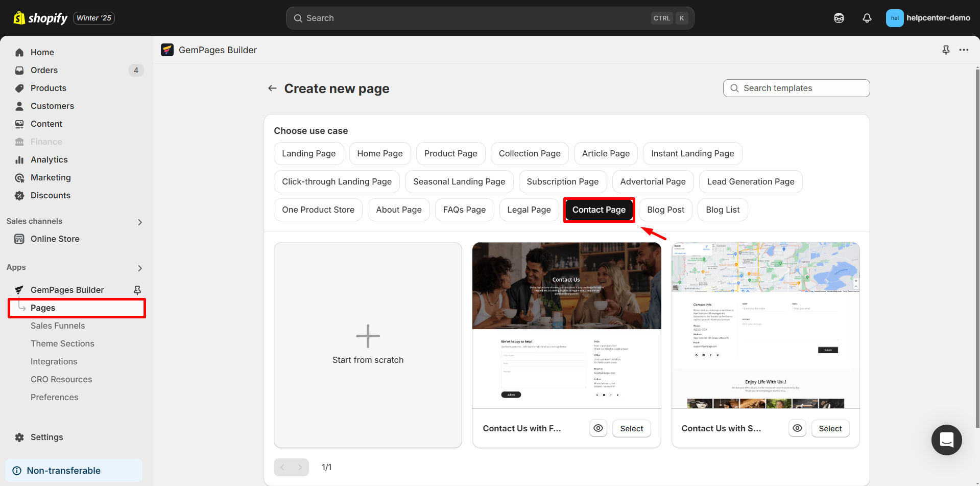Open Sales Funnels in the sidebar
This screenshot has width=980, height=486.
(x=58, y=326)
